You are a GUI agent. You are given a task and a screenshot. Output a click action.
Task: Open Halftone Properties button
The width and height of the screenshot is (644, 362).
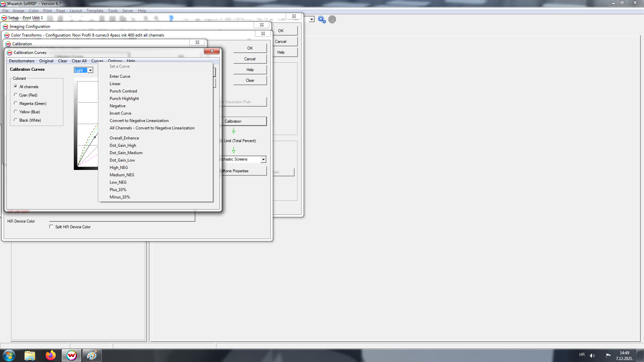(x=244, y=171)
